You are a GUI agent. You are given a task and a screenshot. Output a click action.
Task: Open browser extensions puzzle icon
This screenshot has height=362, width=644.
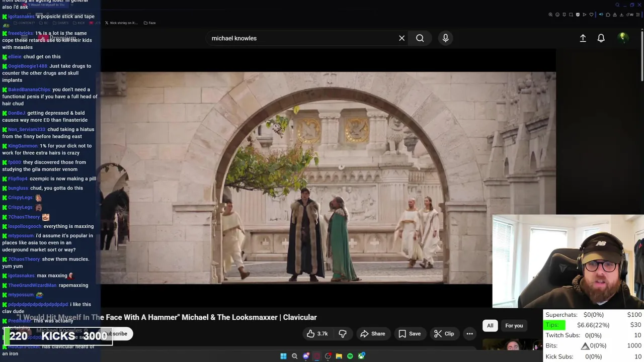(608, 15)
